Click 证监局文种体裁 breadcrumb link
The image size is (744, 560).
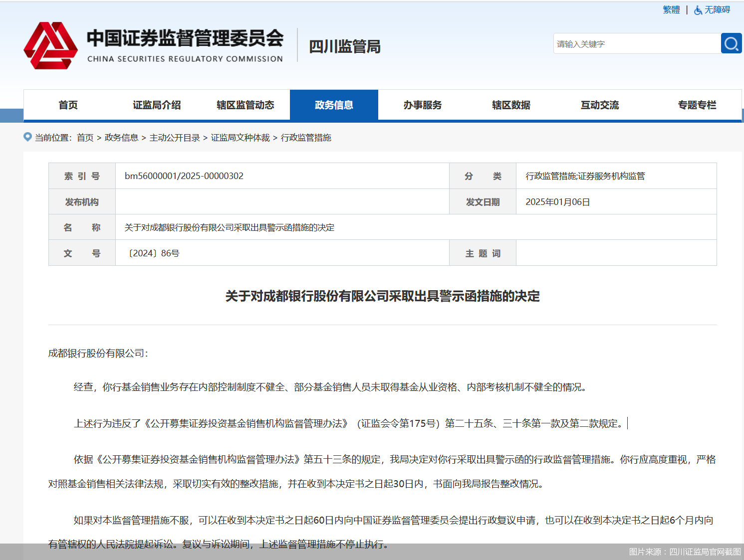240,138
